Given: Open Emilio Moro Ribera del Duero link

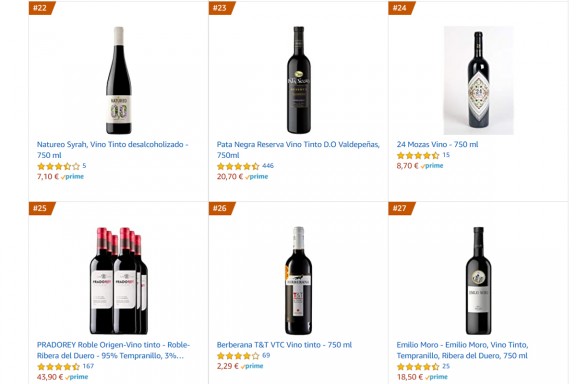Looking at the screenshot, I should pos(462,350).
